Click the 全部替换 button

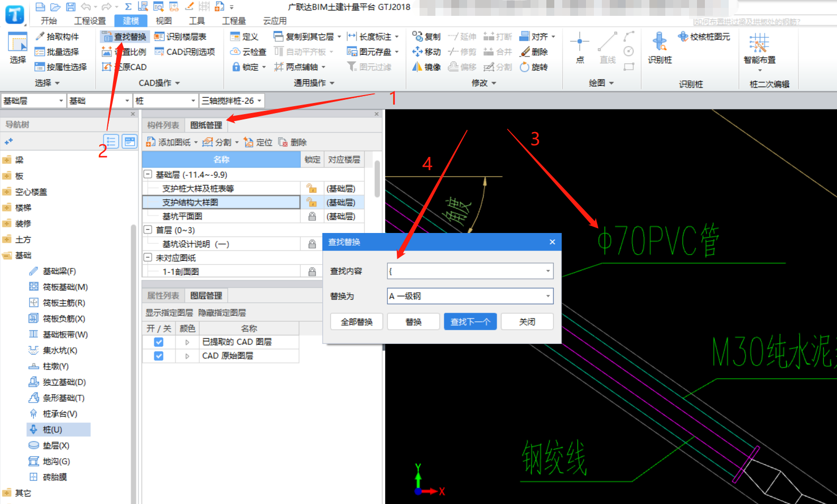pyautogui.click(x=357, y=322)
